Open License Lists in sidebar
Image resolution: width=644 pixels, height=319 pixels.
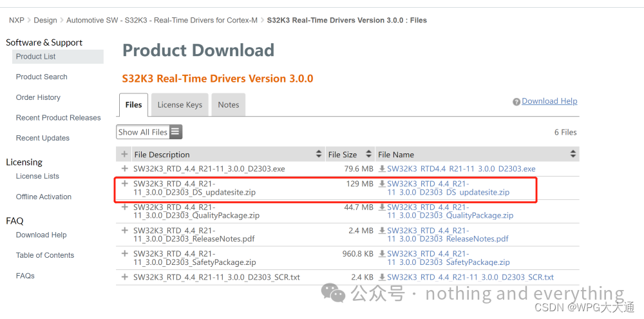37,176
